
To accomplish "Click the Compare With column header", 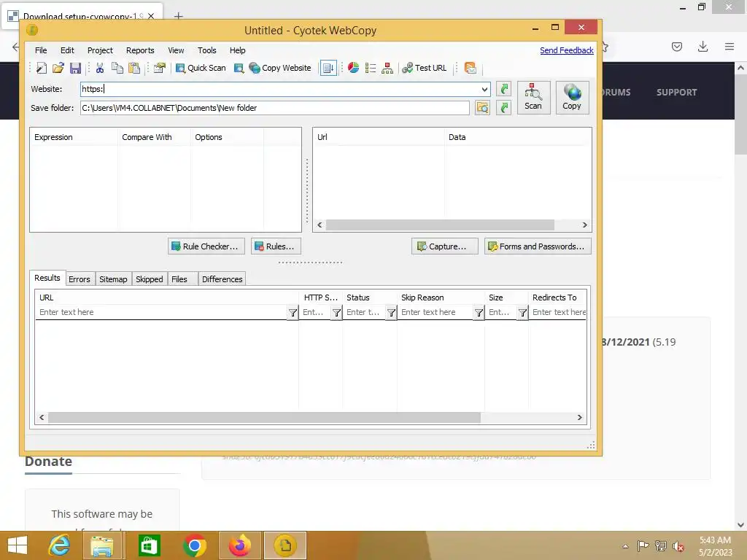I will coord(154,137).
